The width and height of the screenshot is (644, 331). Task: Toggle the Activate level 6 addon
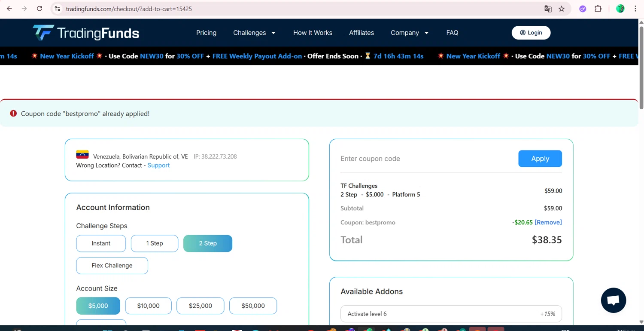tap(451, 314)
